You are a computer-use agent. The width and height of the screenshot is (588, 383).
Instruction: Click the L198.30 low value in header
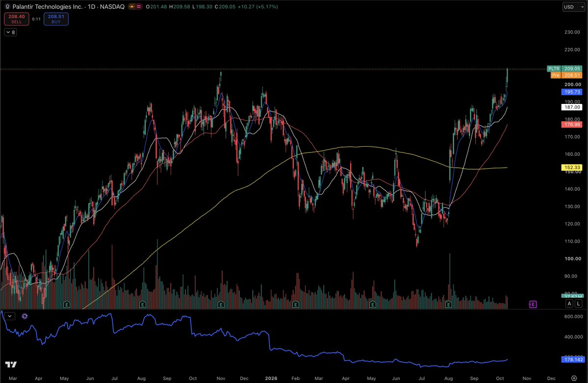pos(203,7)
